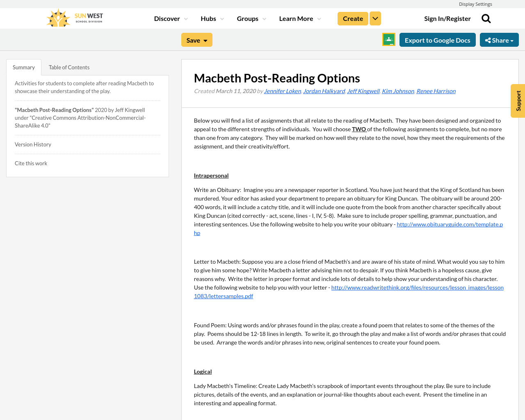
Task: View the Version History
Action: tap(33, 144)
